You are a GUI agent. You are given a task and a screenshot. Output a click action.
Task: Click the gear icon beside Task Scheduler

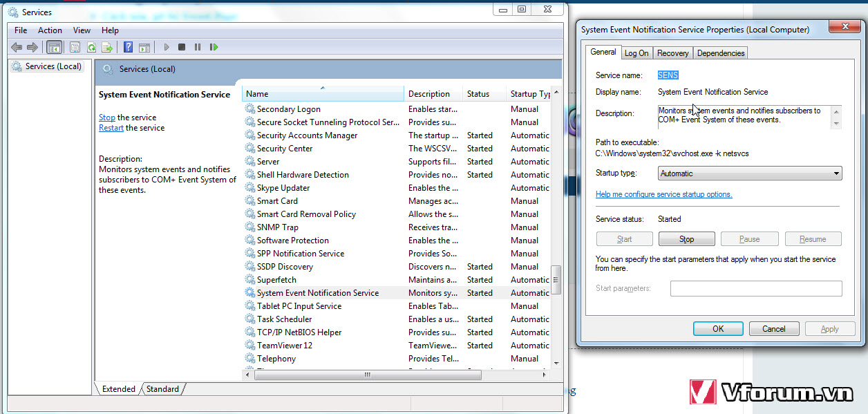pyautogui.click(x=250, y=319)
